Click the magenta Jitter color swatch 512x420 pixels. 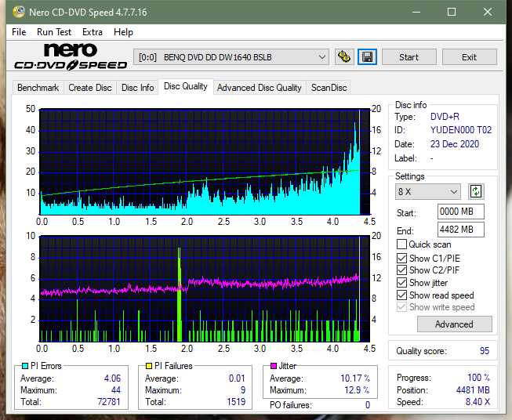point(274,366)
